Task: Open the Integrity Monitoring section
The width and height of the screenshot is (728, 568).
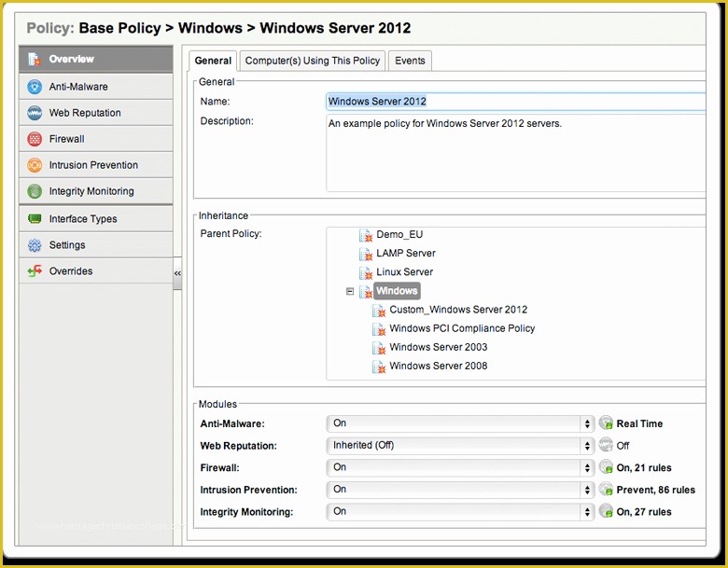Action: click(x=95, y=191)
